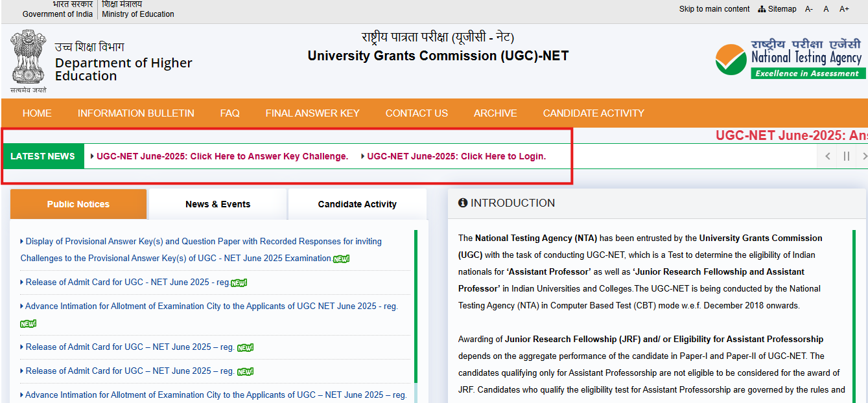Open FINAL ANSWER KEY menu item
Image resolution: width=868 pixels, height=403 pixels.
312,113
